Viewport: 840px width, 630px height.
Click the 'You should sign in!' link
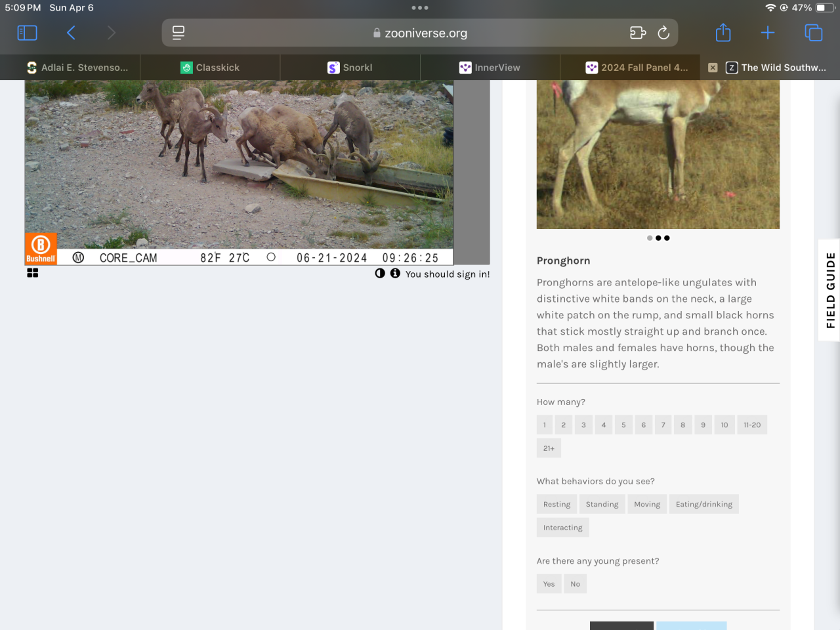coord(448,274)
